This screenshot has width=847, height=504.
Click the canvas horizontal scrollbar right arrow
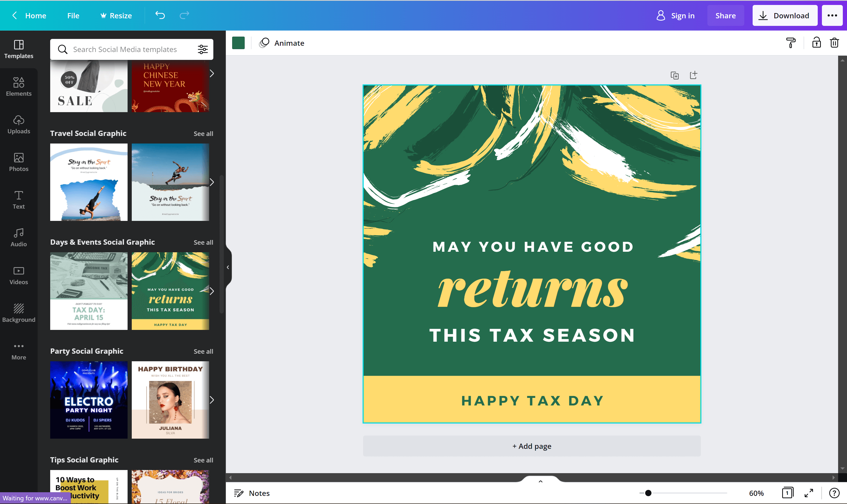click(x=833, y=478)
